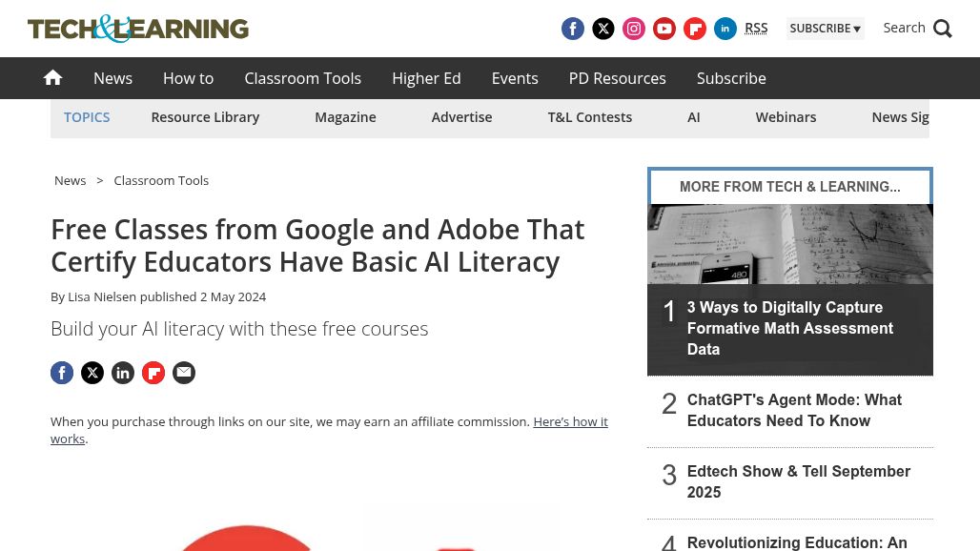Click the News Sig topic item
Viewport: 980px width, 551px height.
point(900,117)
